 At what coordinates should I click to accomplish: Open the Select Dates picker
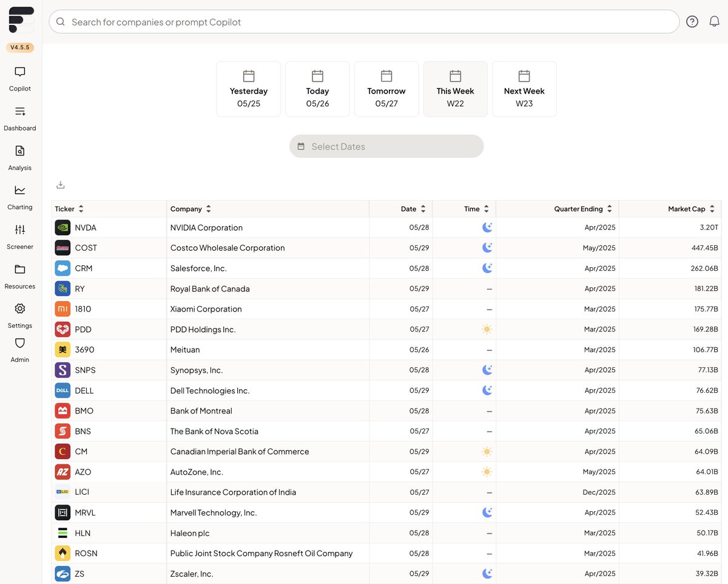(x=386, y=146)
